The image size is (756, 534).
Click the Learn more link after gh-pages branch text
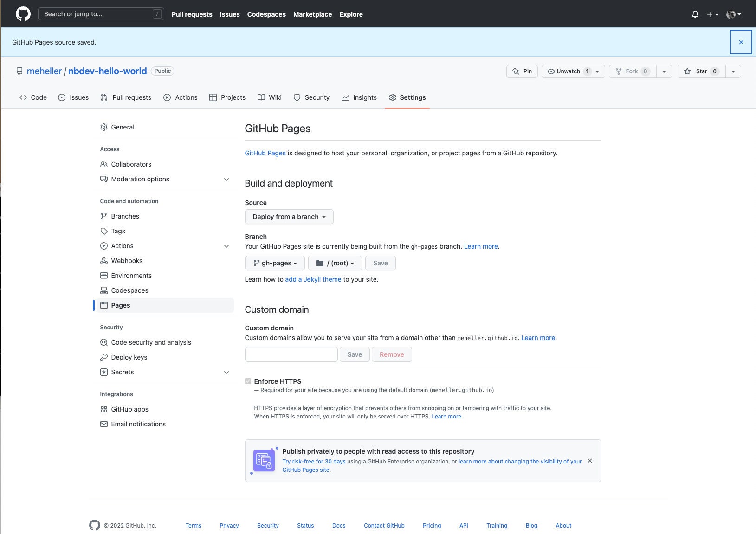481,246
